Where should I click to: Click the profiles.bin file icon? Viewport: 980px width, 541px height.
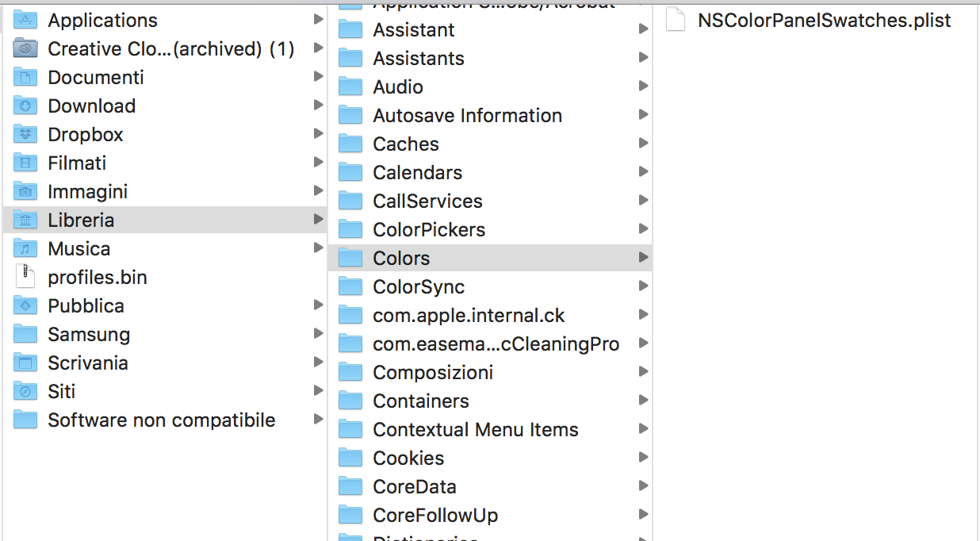coord(26,278)
